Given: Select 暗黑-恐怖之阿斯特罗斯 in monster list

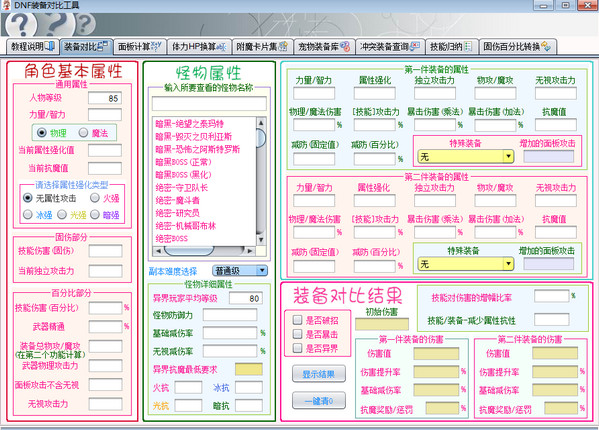Looking at the screenshot, I should pos(198,149).
